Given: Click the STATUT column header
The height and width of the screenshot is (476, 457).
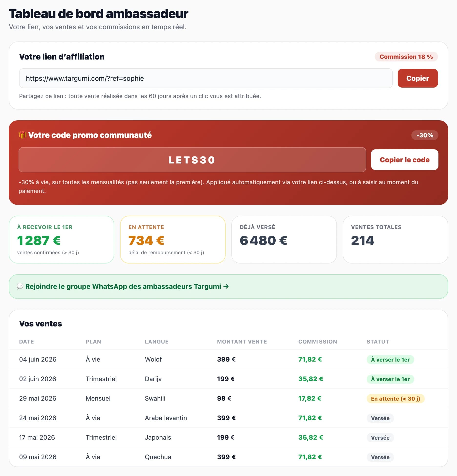Looking at the screenshot, I should (378, 342).
